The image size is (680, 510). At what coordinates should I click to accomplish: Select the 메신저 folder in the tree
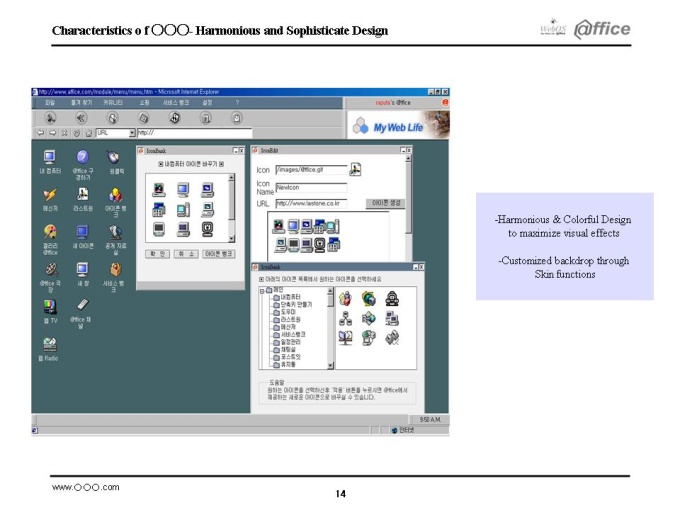(284, 327)
